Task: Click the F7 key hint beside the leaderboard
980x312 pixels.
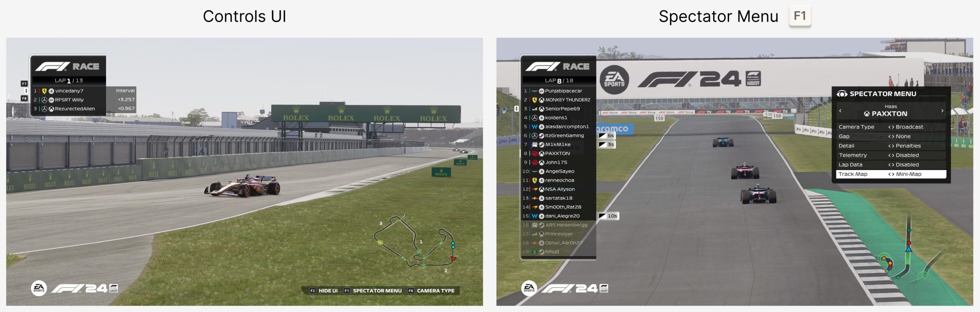Action: tap(24, 83)
